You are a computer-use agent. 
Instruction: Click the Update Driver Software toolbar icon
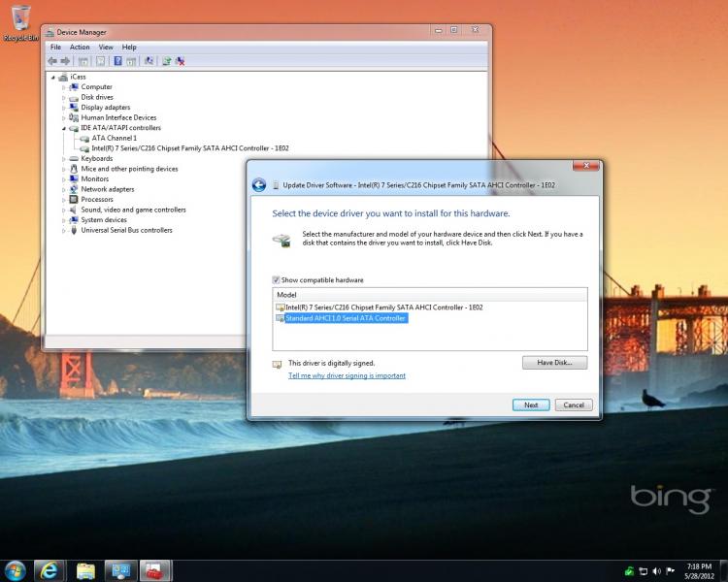click(167, 61)
